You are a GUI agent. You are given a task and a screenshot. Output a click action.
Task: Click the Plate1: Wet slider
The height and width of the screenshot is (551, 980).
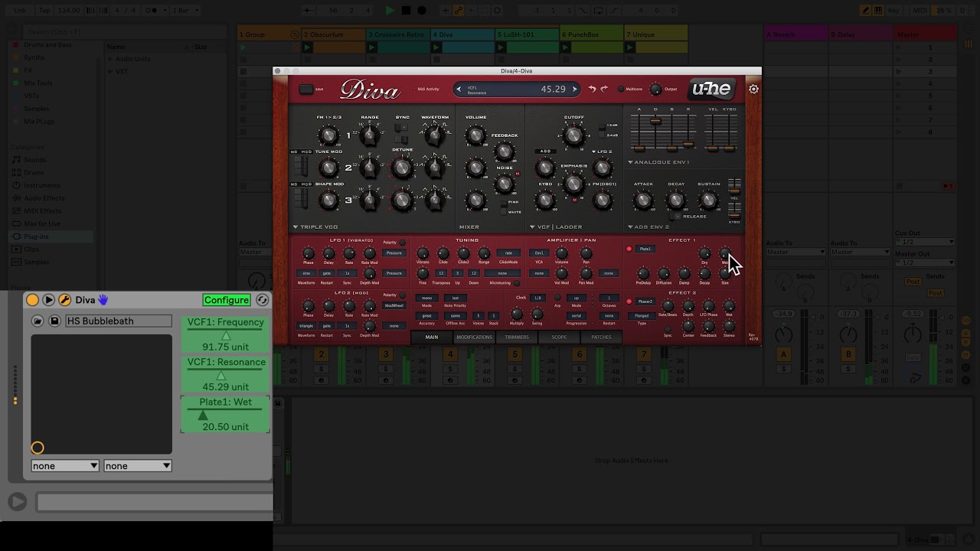(226, 414)
